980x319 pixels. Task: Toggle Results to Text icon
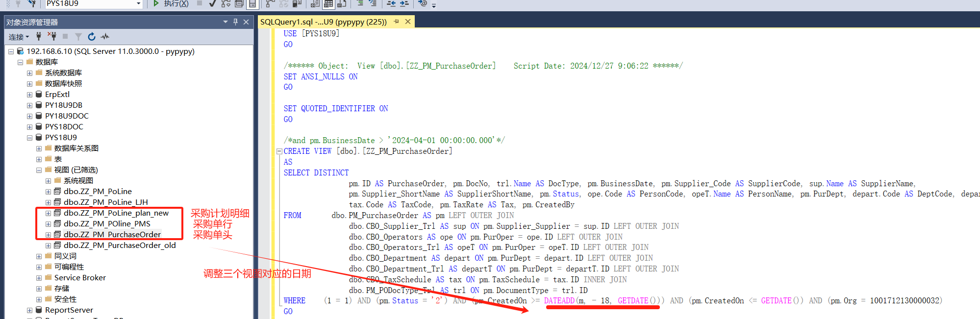point(315,4)
